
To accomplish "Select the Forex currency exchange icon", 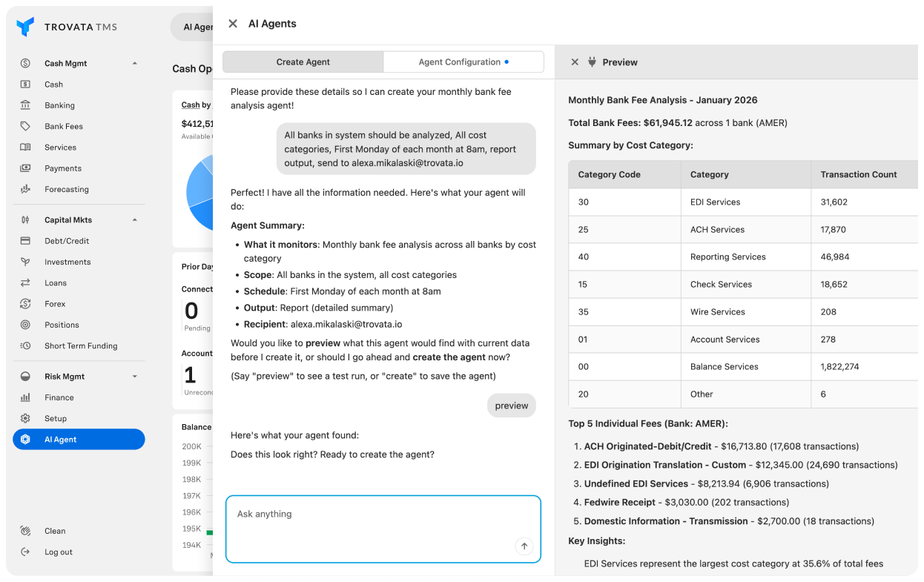I will click(x=25, y=304).
